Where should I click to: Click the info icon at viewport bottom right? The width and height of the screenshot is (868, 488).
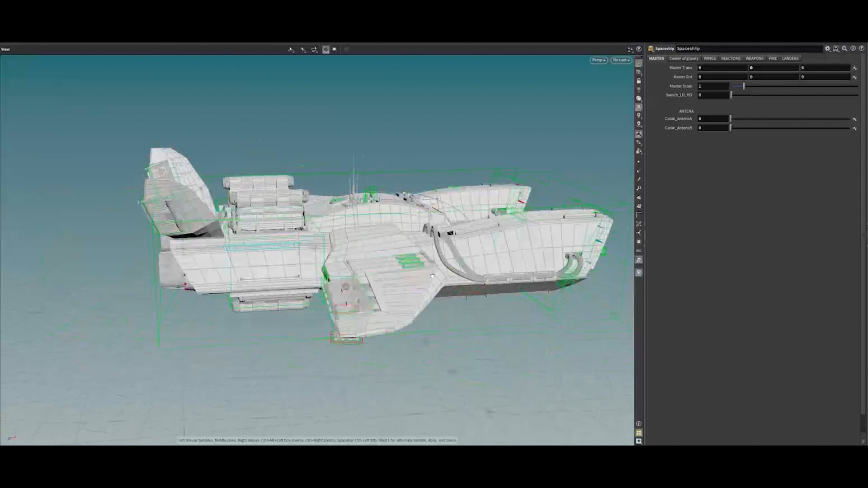click(x=639, y=424)
